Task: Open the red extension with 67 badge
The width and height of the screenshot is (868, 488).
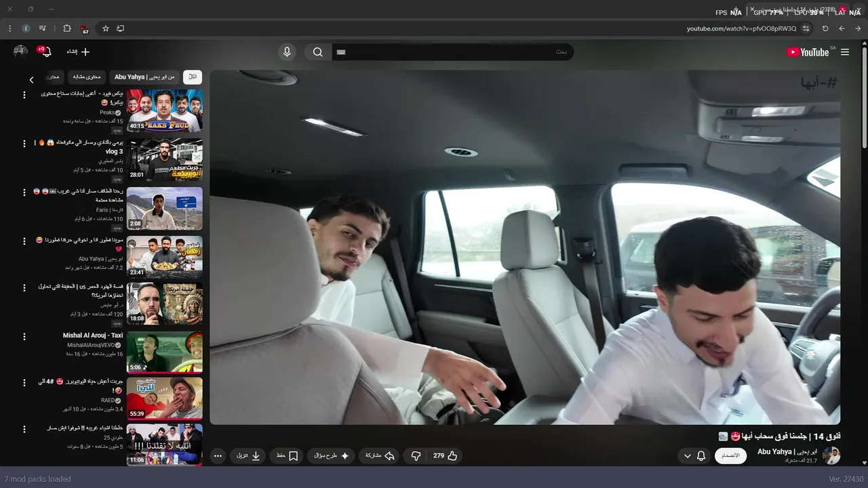Action: (x=84, y=29)
